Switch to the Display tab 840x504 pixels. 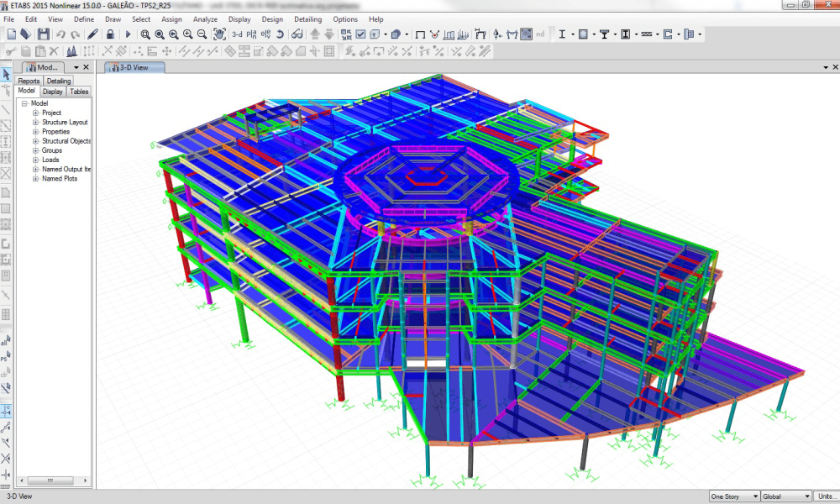(53, 92)
